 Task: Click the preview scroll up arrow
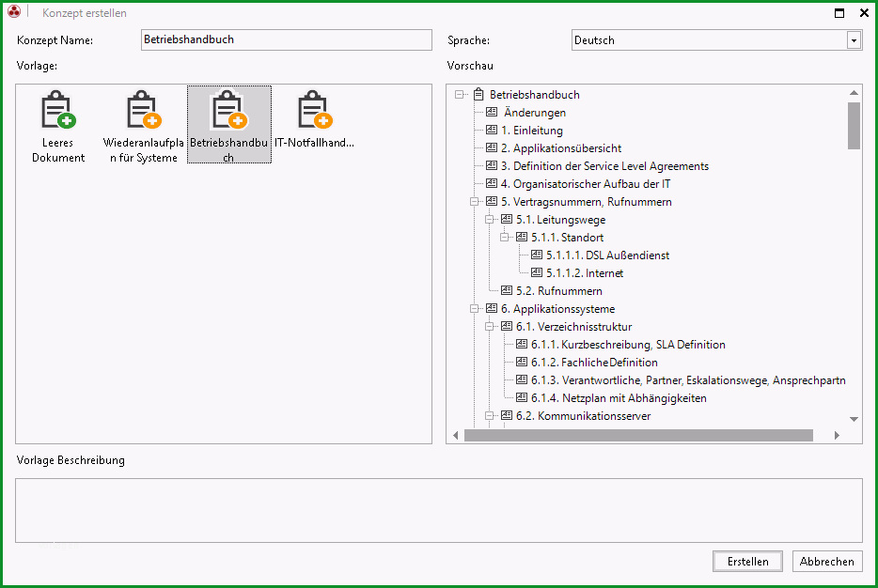(x=854, y=93)
